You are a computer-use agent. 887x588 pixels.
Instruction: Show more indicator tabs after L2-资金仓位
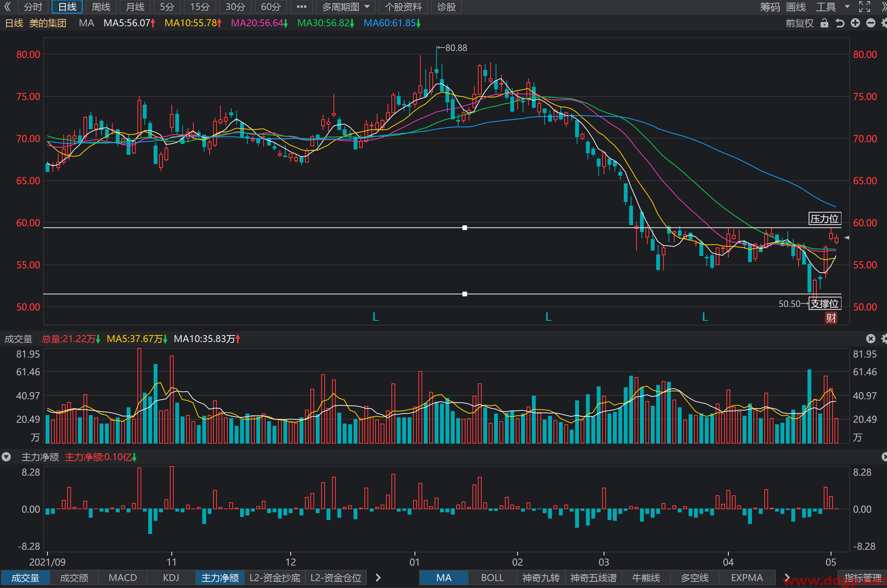tap(378, 578)
